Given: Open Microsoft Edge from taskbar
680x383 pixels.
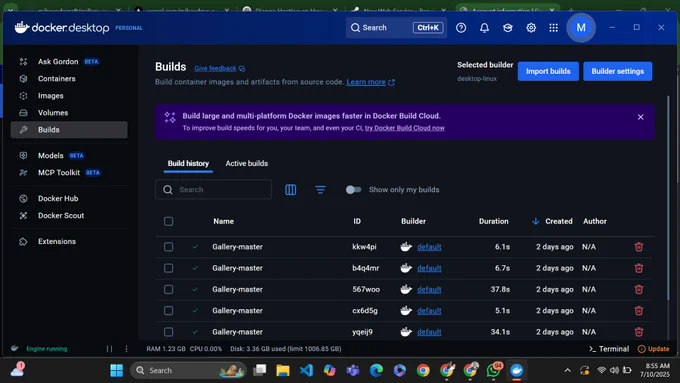Looking at the screenshot, I should coord(376,370).
